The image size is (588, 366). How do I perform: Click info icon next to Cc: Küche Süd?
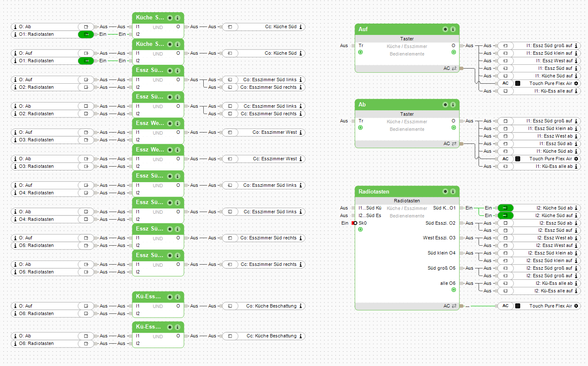coord(301,27)
